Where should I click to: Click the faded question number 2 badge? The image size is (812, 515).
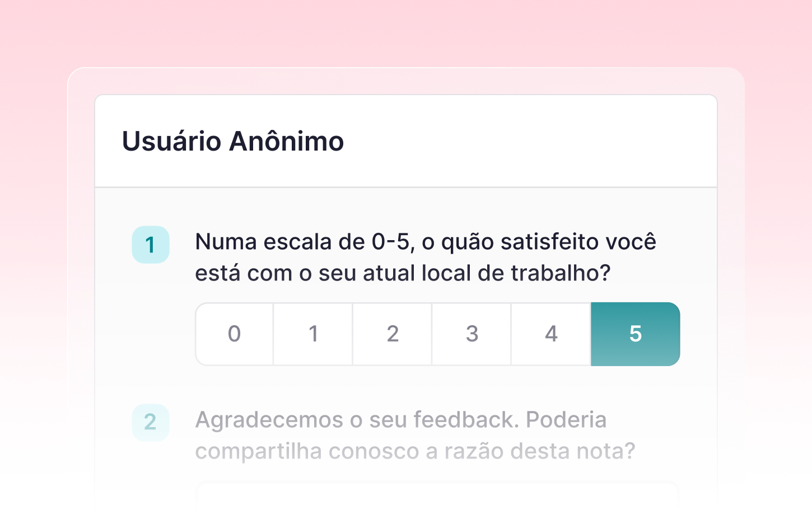coord(150,422)
